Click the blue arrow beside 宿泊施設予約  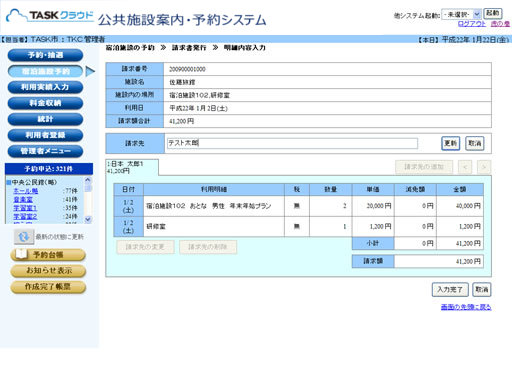click(90, 71)
